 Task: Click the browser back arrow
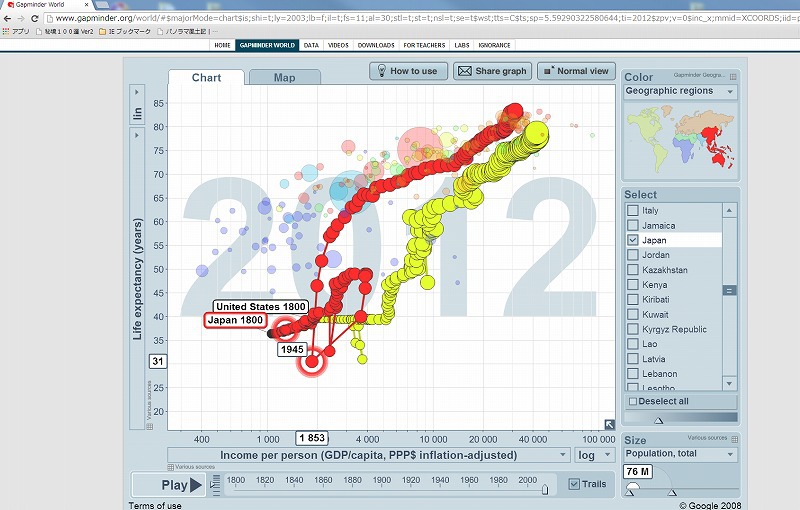(7, 18)
